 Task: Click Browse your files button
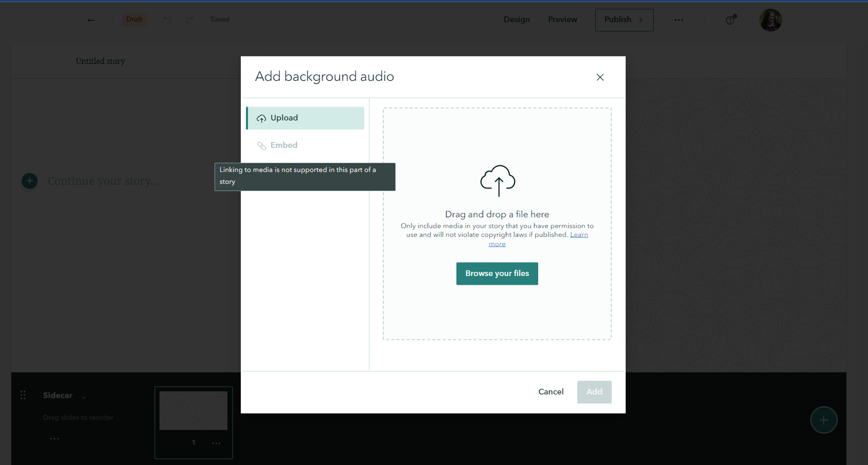497,273
